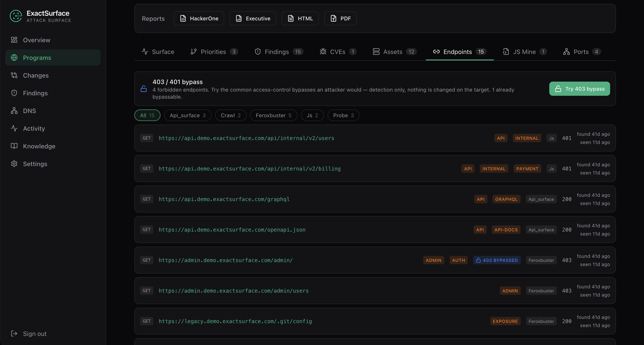Click the Sign out arrow icon
This screenshot has height=345, width=644.
coord(14,334)
